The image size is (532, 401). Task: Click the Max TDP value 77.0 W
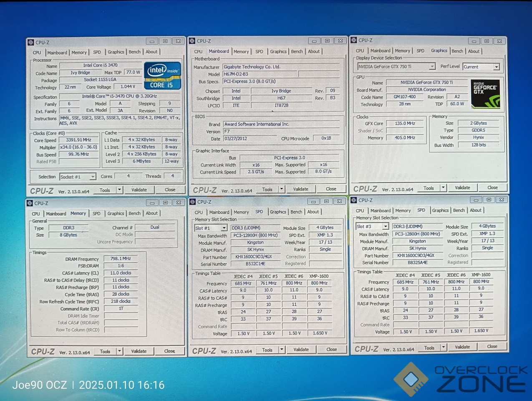pos(133,73)
